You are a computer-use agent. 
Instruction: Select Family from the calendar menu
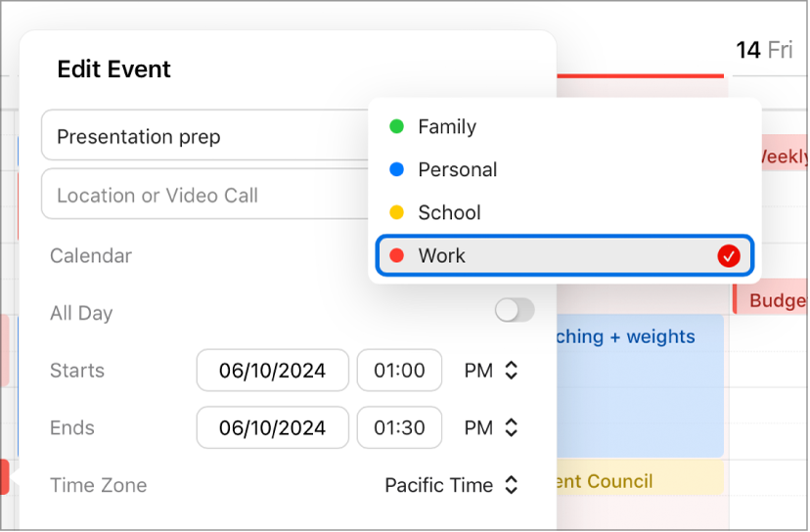[447, 126]
